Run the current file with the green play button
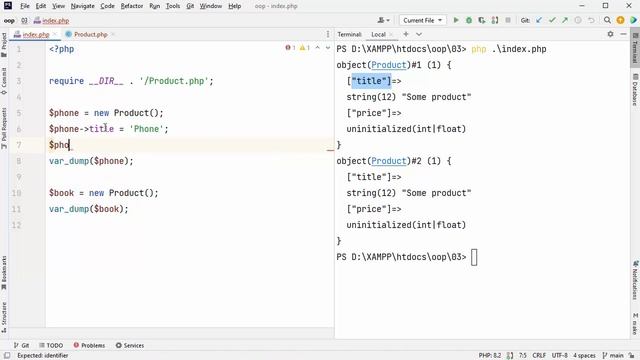The image size is (640, 360). pos(456,20)
